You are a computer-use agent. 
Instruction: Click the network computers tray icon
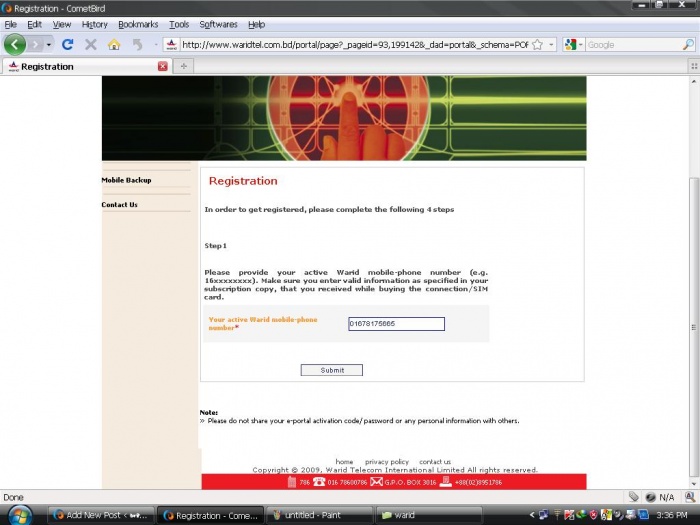(544, 515)
